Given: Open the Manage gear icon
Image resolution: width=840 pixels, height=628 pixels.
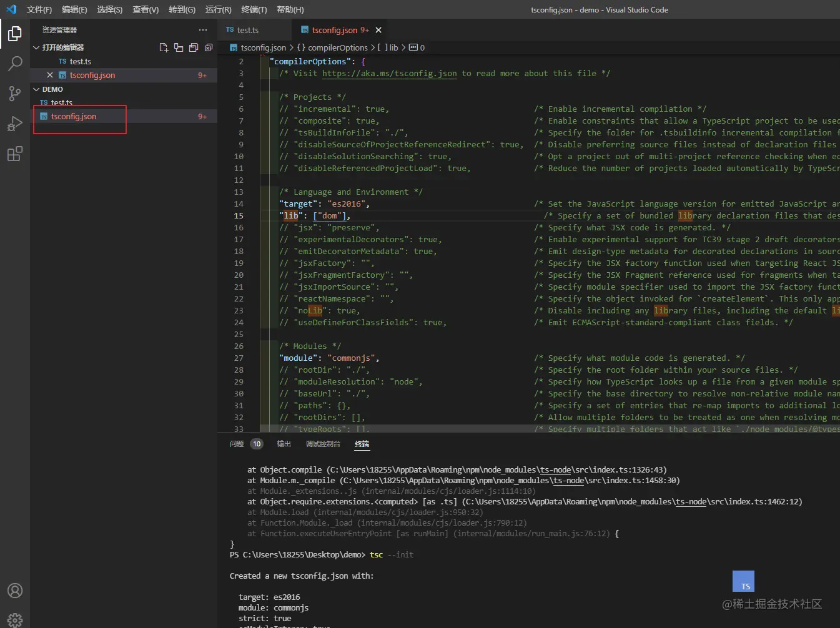Looking at the screenshot, I should [x=15, y=619].
